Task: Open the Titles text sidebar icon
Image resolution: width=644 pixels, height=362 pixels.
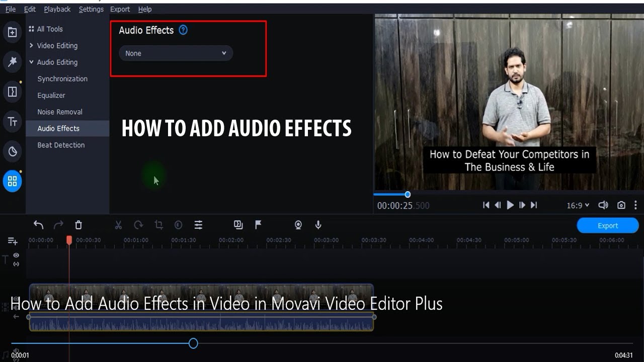Action: pos(13,121)
